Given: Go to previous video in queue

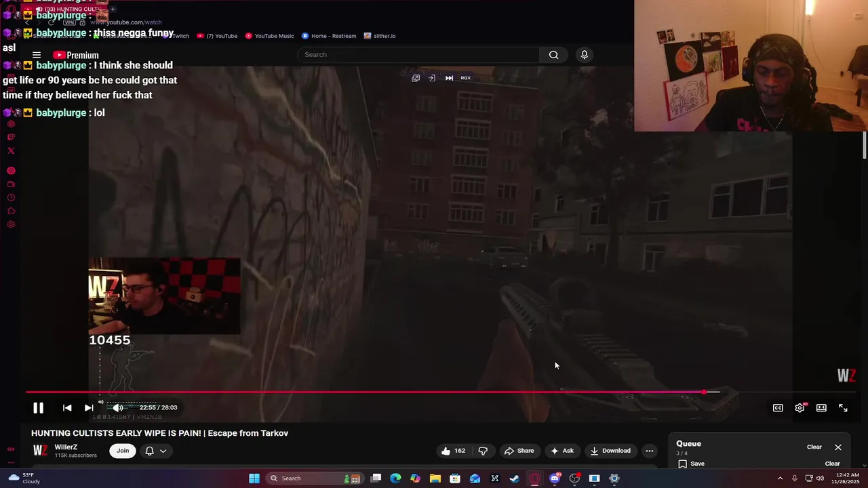Looking at the screenshot, I should (67, 407).
